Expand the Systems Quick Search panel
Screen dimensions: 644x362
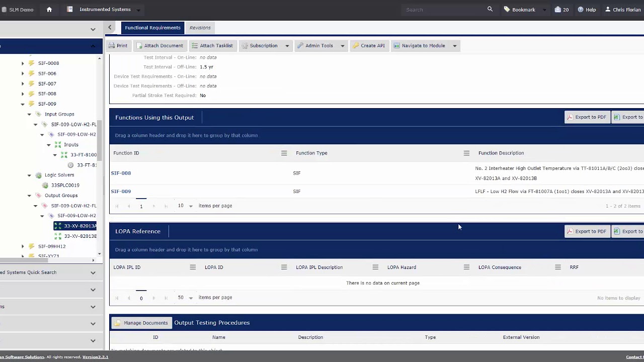(93, 273)
